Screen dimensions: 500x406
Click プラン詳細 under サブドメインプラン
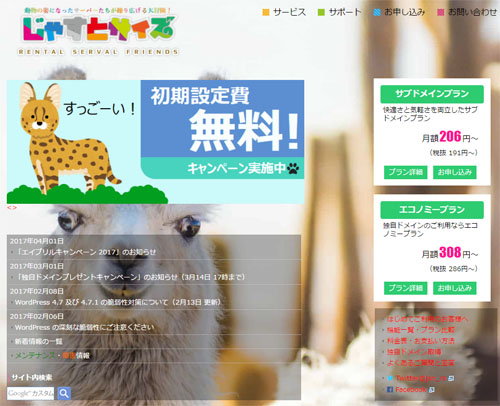(x=405, y=172)
